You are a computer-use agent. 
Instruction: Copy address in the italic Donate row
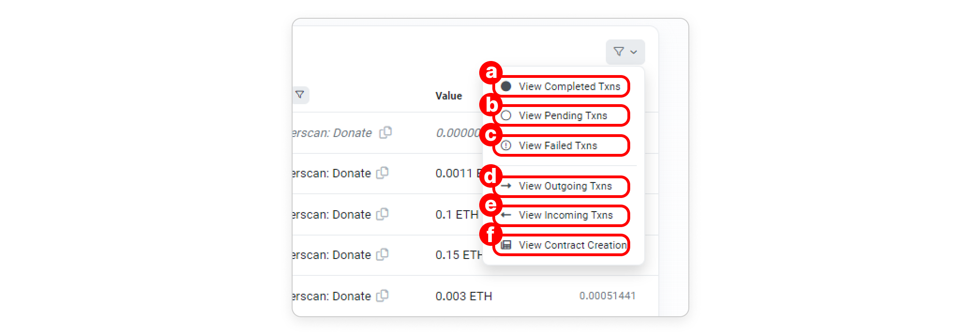click(x=385, y=133)
